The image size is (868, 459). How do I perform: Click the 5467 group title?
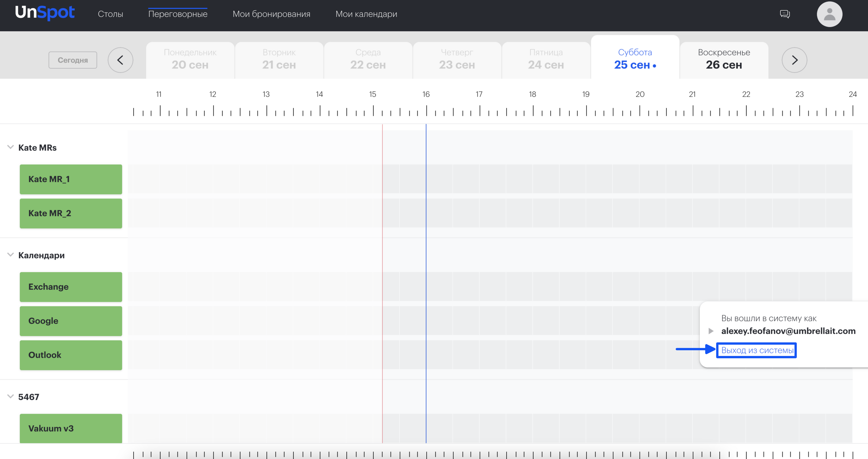click(x=29, y=397)
